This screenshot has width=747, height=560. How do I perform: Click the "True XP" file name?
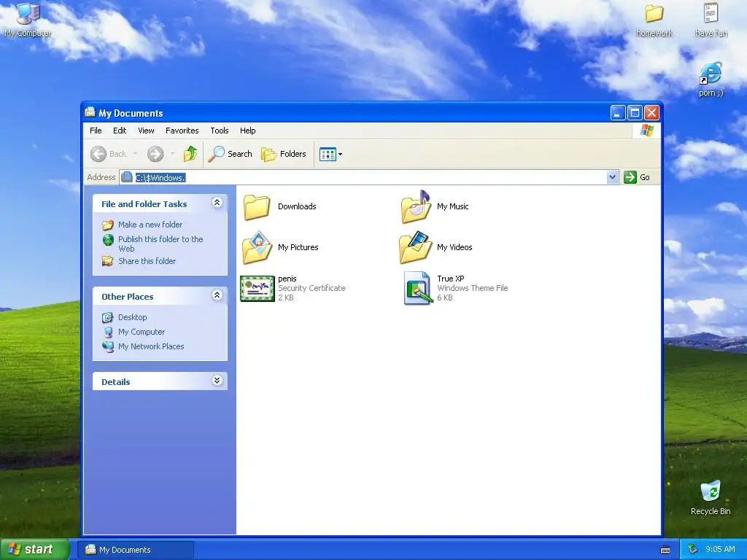(x=451, y=279)
